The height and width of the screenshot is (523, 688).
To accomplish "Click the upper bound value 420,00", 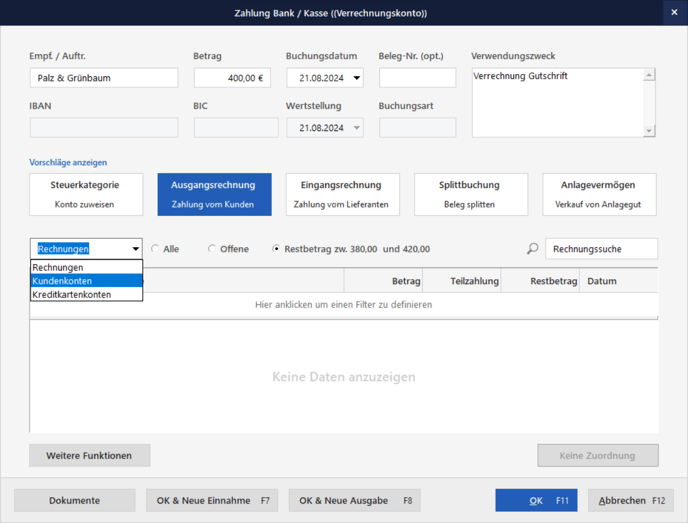I will coord(416,249).
